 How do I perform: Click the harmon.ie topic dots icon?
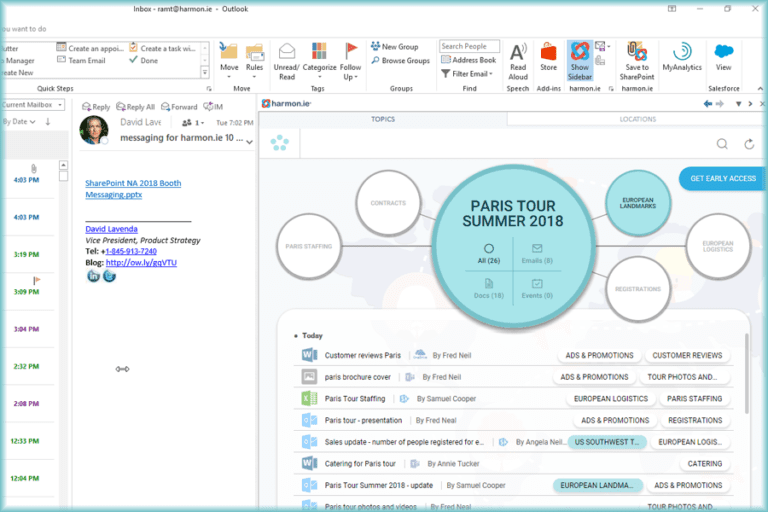click(x=280, y=143)
